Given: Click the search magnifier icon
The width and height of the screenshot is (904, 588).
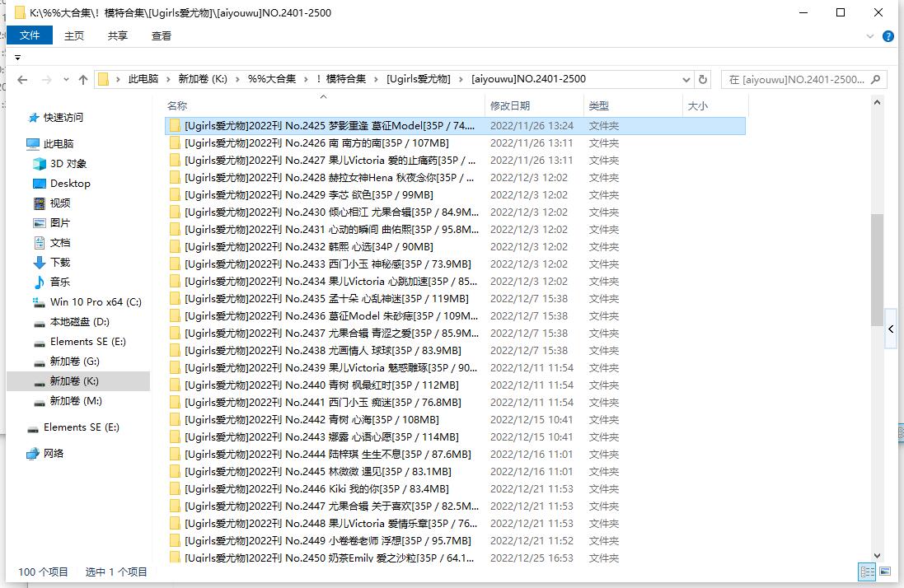Looking at the screenshot, I should click(876, 80).
